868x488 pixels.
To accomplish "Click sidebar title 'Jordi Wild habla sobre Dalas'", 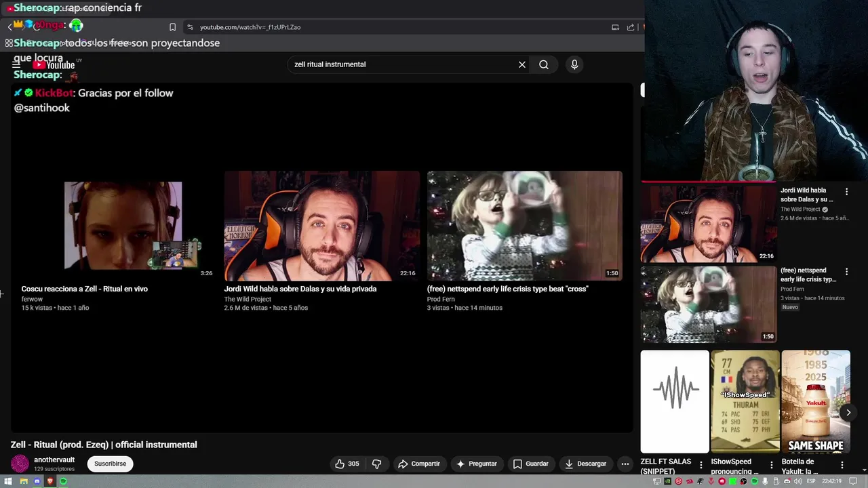I will [807, 195].
